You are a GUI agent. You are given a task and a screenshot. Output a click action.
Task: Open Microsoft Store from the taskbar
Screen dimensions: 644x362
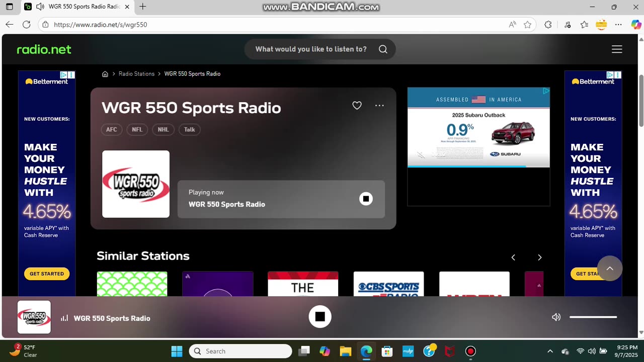387,351
